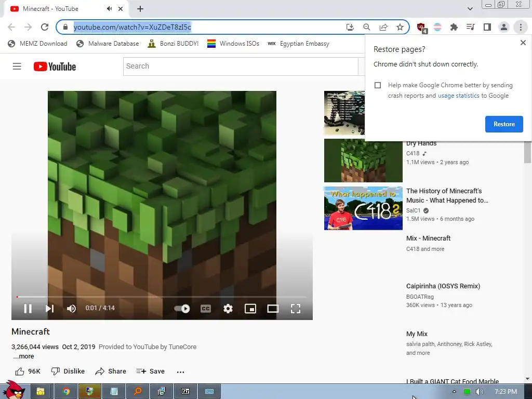The height and width of the screenshot is (399, 532).
Task: Click the video progress bar
Action: pyautogui.click(x=162, y=297)
